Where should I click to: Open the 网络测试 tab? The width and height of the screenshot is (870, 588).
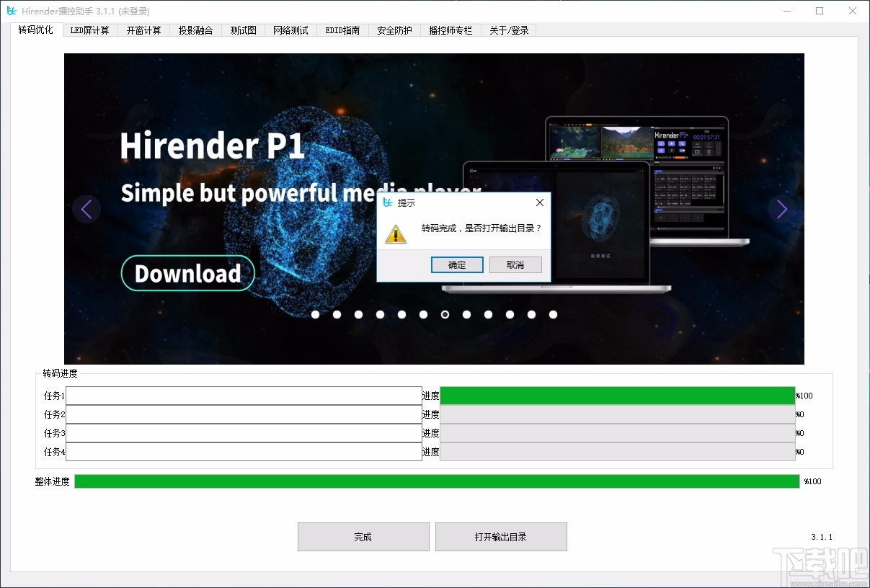click(290, 30)
